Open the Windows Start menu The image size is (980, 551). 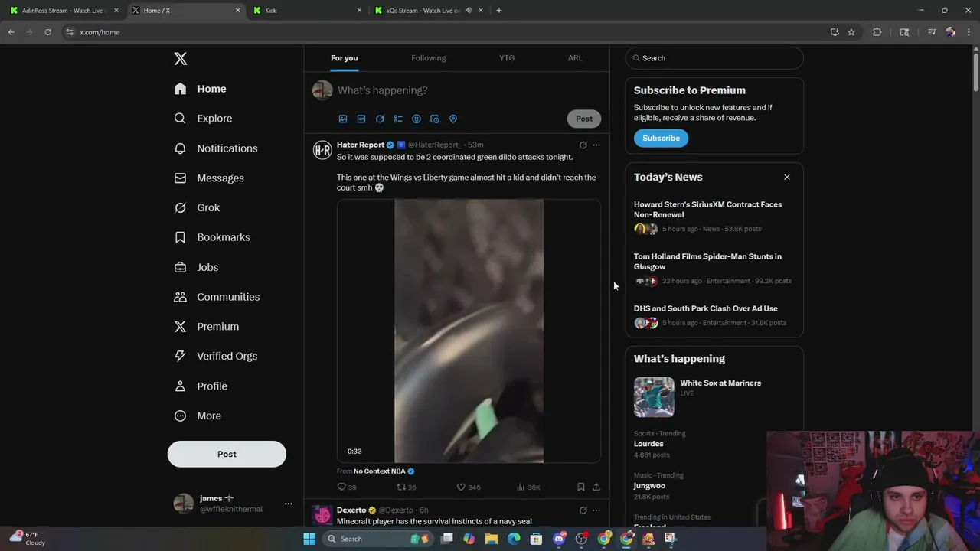click(309, 539)
